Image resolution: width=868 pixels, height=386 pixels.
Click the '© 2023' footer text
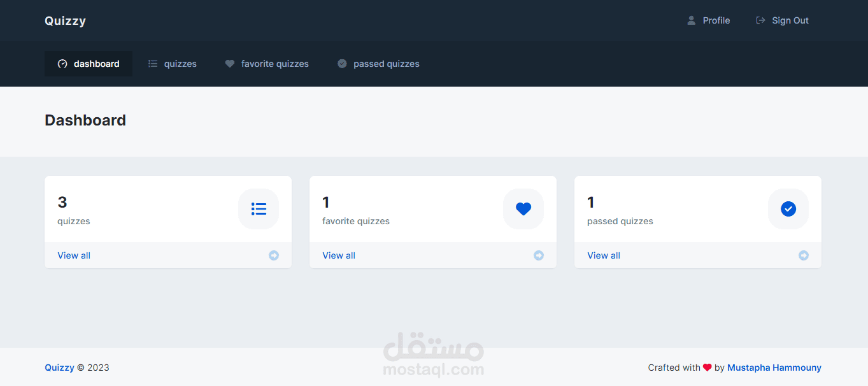point(93,368)
